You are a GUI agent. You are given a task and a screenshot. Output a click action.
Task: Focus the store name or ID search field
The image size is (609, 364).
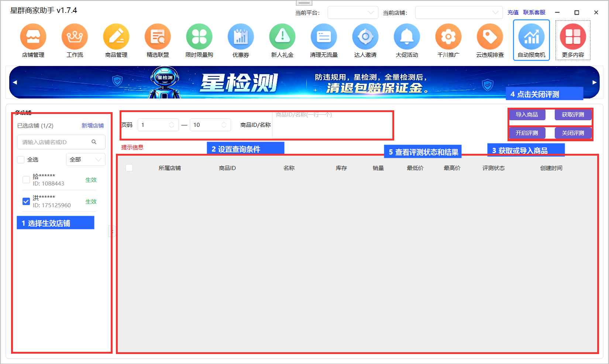61,142
